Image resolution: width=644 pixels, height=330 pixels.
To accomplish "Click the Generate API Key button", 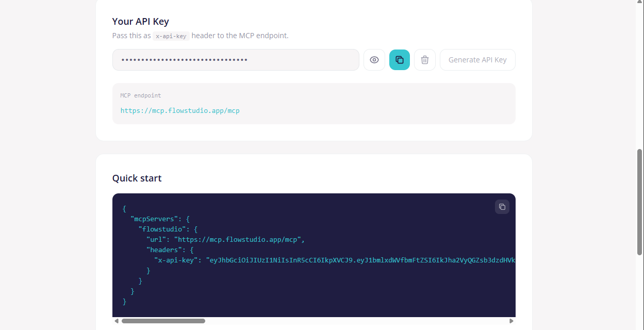I will (477, 60).
